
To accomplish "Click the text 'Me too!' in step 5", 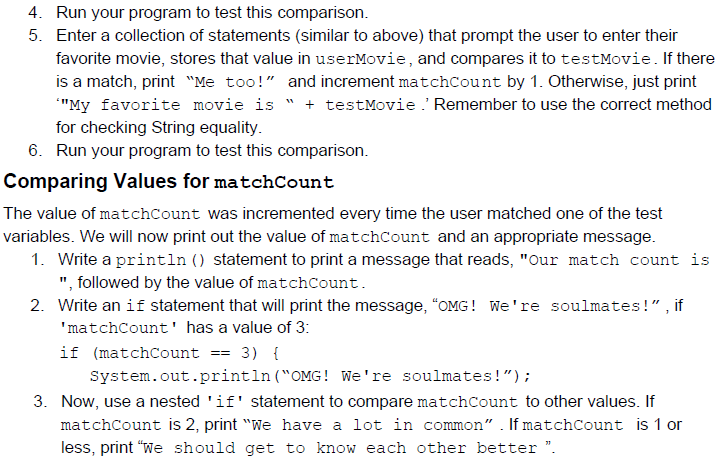I will [230, 82].
